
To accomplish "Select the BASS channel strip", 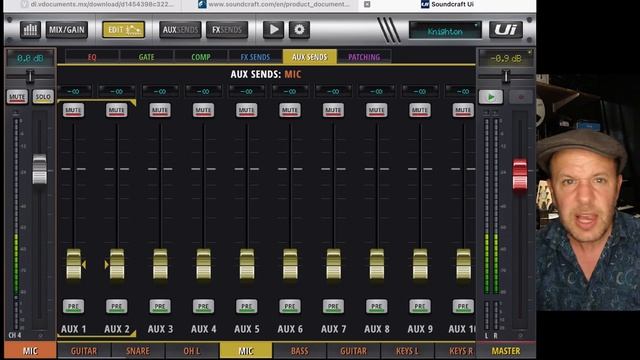I will (300, 351).
